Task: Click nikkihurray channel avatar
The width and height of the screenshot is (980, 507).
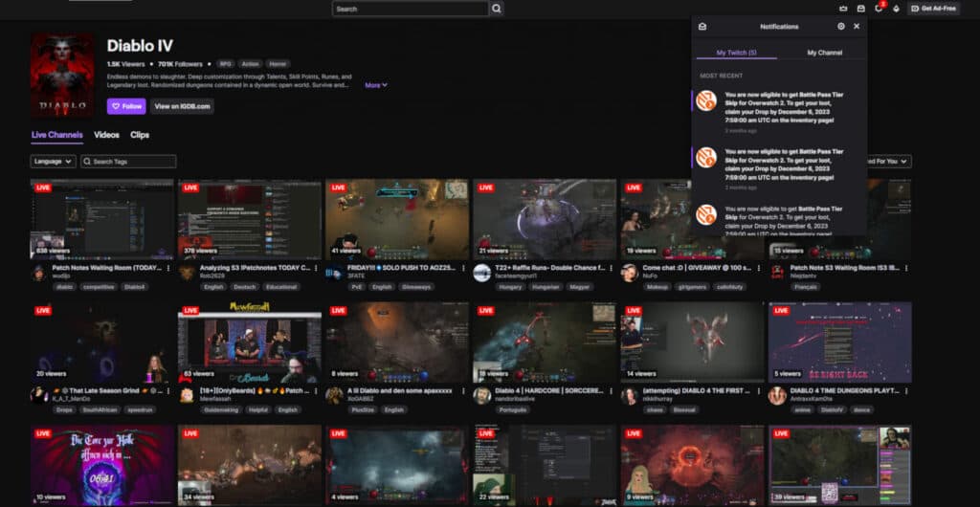Action: pyautogui.click(x=630, y=395)
